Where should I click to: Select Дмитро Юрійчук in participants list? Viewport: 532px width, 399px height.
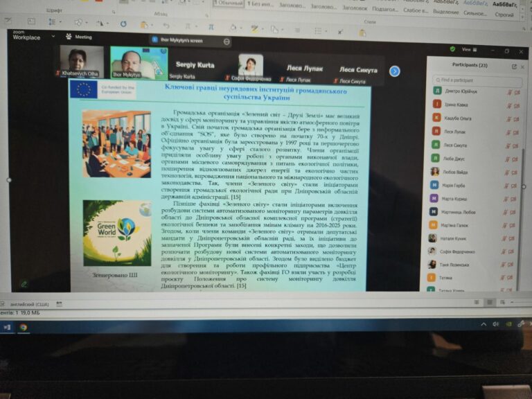pos(477,91)
